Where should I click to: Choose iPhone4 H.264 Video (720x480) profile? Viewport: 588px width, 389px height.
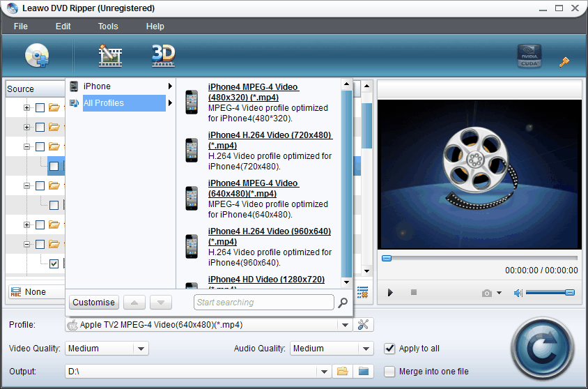[270, 140]
